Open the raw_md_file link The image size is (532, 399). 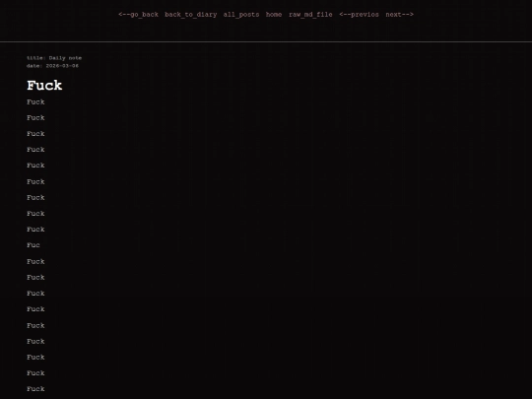[x=310, y=15]
